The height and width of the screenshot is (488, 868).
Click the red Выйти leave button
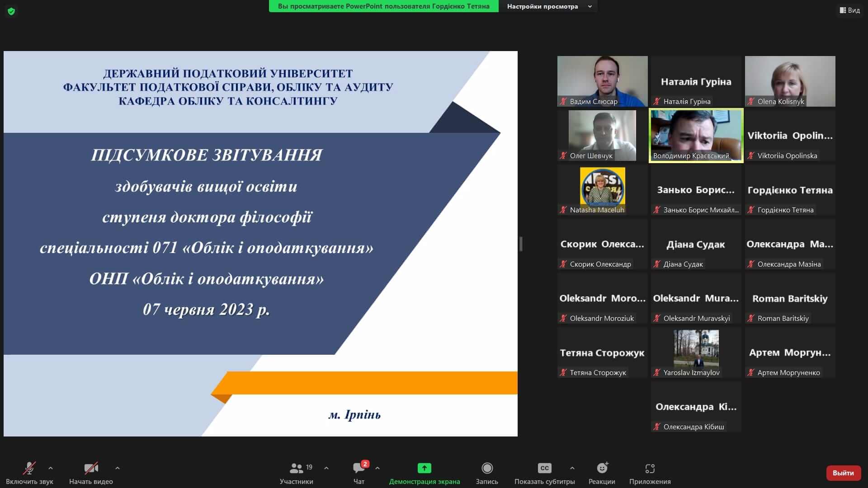[x=843, y=473]
